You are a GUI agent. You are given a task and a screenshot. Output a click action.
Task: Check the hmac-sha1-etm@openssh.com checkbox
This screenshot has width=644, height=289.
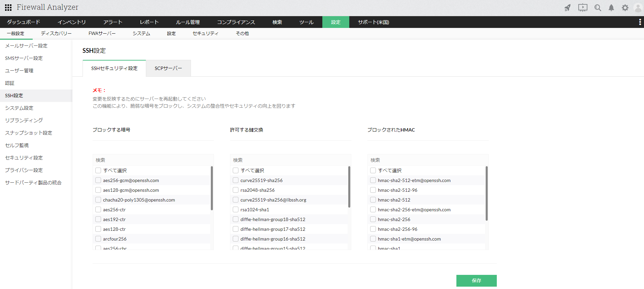click(x=373, y=239)
